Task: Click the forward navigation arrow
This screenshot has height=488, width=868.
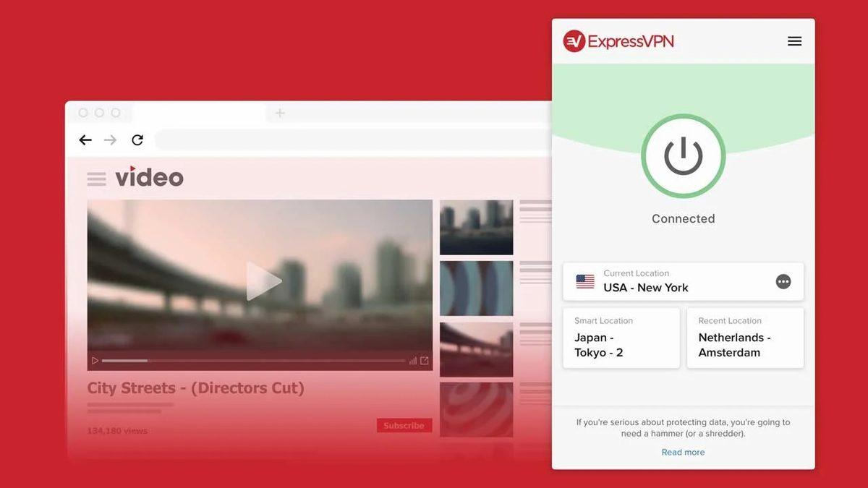Action: [110, 140]
